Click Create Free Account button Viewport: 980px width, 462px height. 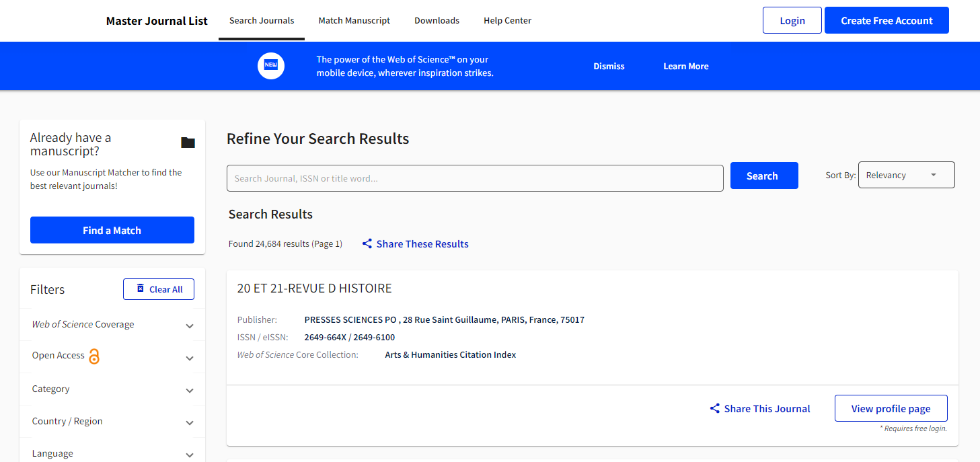tap(887, 20)
